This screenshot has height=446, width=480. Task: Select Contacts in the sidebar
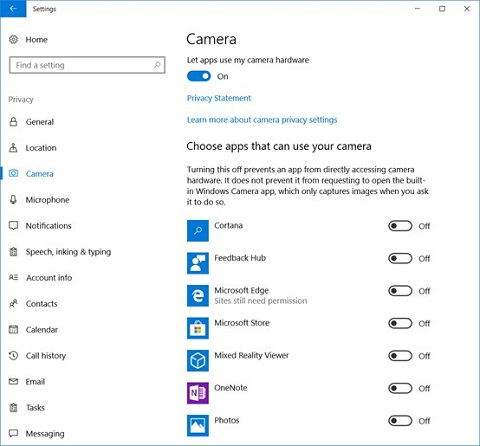point(42,304)
